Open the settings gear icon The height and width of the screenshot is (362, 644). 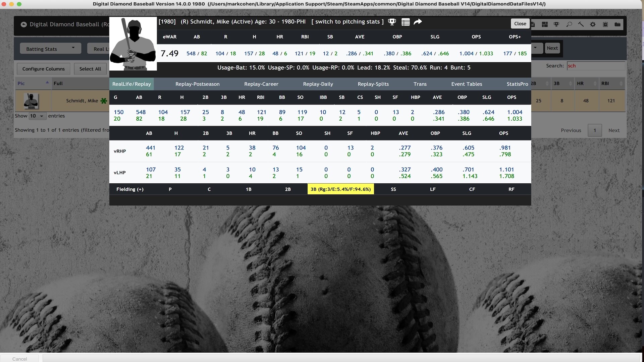[593, 24]
